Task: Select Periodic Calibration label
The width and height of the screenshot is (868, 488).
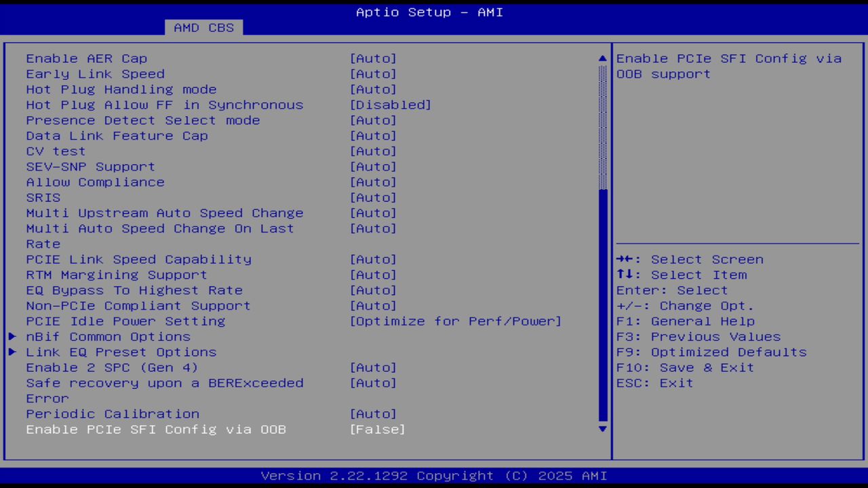Action: [113, 413]
